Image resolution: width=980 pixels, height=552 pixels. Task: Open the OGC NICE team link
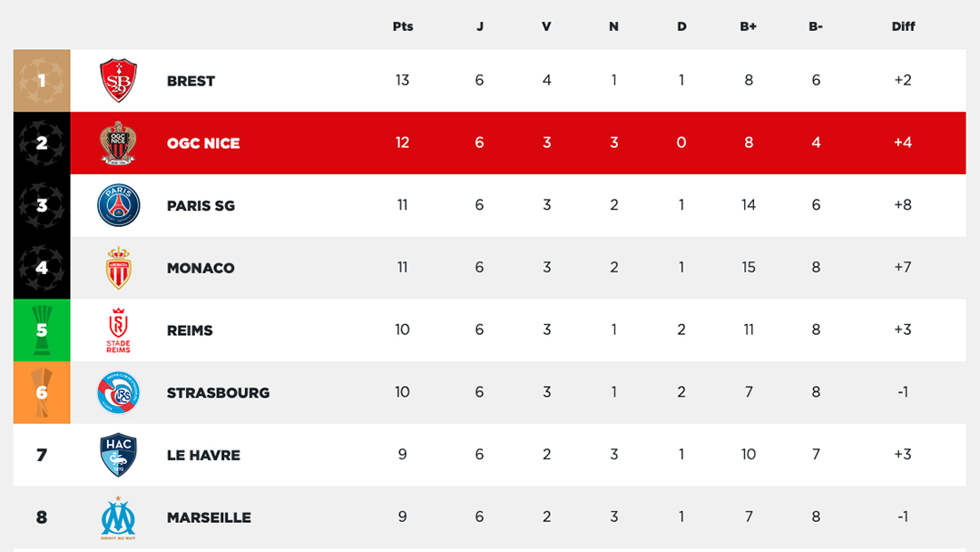(203, 143)
